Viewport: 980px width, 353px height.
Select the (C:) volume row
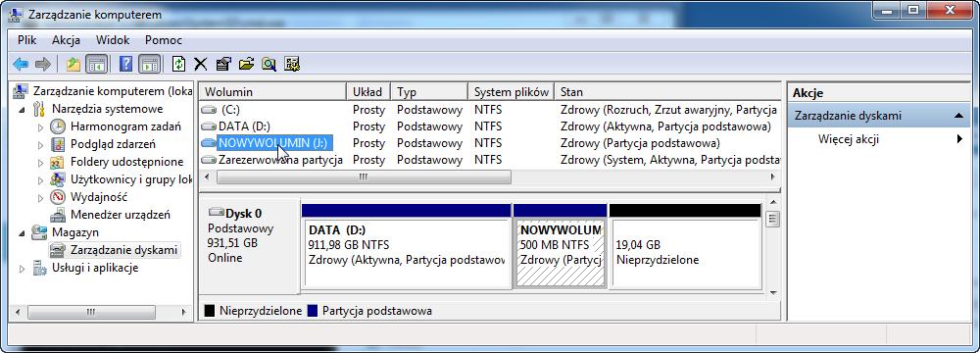coord(490,110)
